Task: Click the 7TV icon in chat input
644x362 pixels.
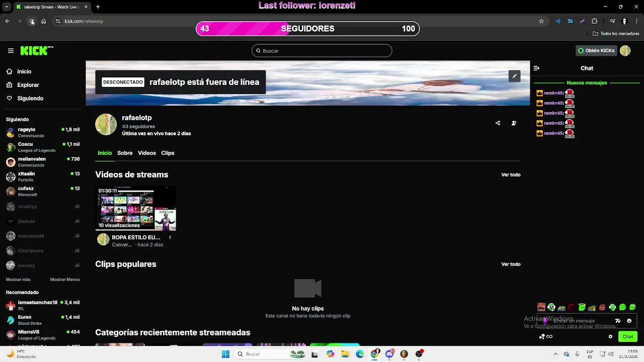Action: [x=618, y=321]
